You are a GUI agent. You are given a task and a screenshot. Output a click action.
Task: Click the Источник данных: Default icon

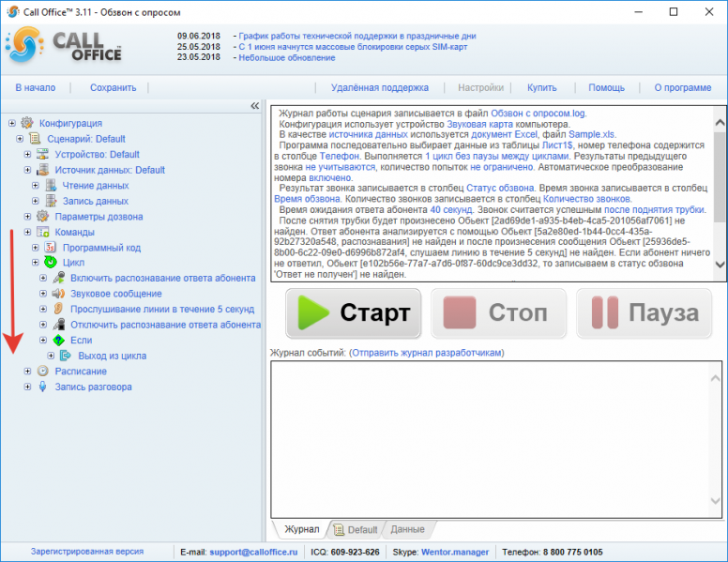[x=43, y=170]
